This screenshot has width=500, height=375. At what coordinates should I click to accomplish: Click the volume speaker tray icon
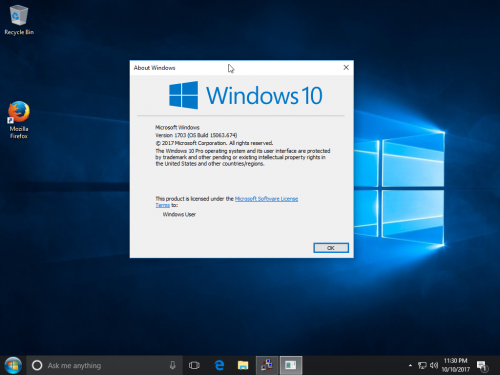tap(434, 365)
